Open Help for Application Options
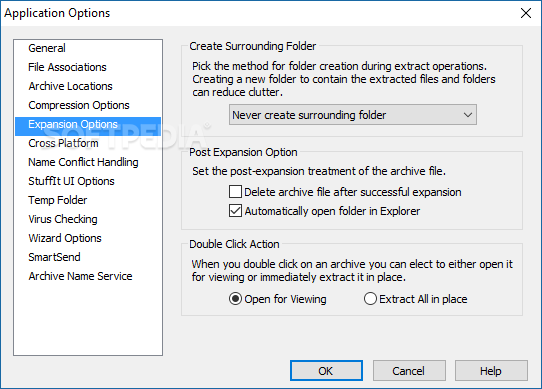 (491, 371)
